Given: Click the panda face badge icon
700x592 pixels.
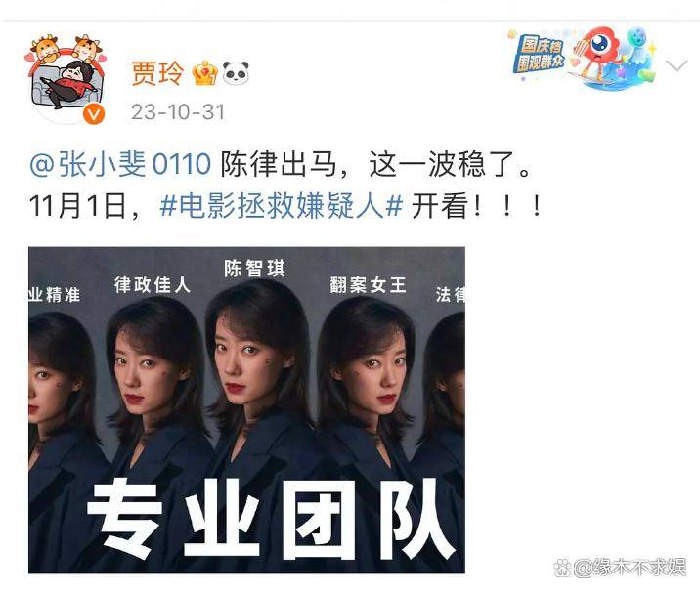Looking at the screenshot, I should point(236,73).
